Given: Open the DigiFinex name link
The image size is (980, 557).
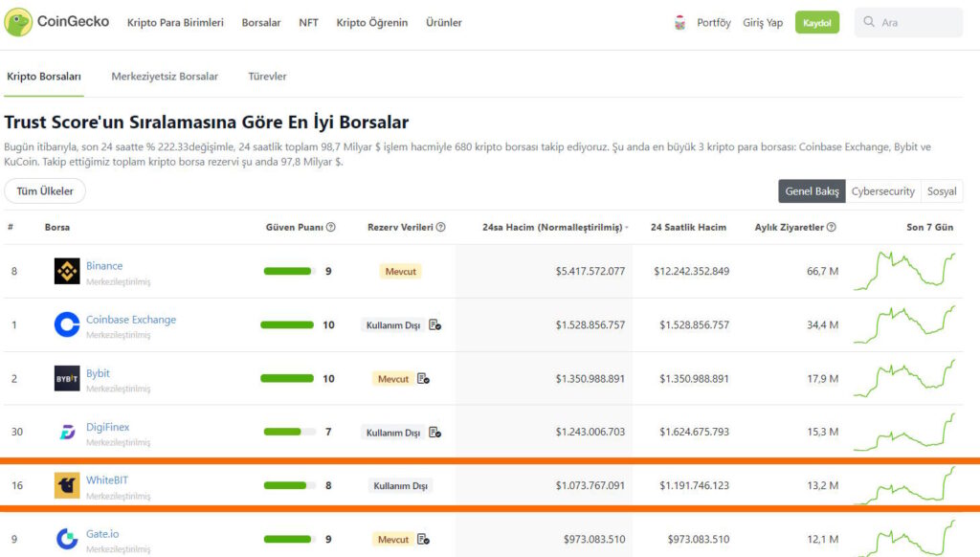Looking at the screenshot, I should pyautogui.click(x=107, y=427).
